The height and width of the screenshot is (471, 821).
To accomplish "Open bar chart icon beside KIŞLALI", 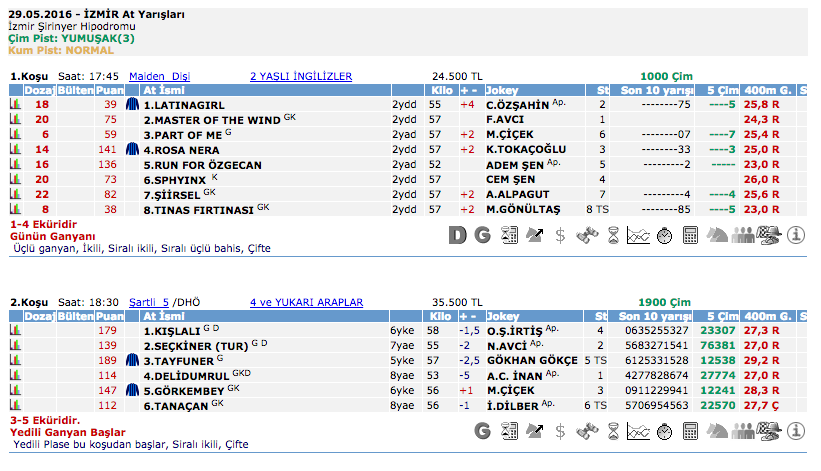I will click(15, 330).
